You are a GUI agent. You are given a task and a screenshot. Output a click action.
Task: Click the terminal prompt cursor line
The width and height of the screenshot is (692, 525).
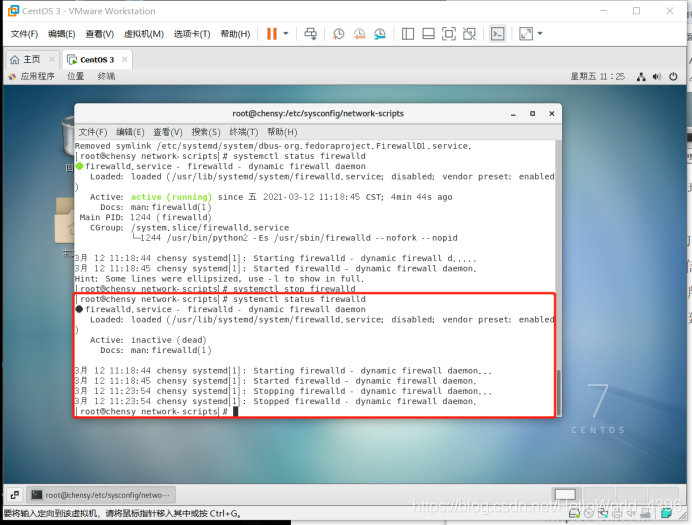[x=159, y=412]
